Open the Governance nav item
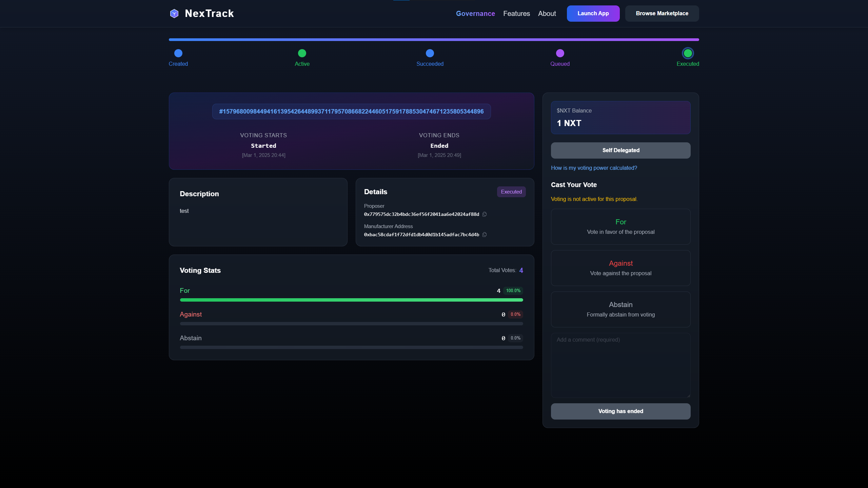Image resolution: width=868 pixels, height=488 pixels. click(x=475, y=14)
